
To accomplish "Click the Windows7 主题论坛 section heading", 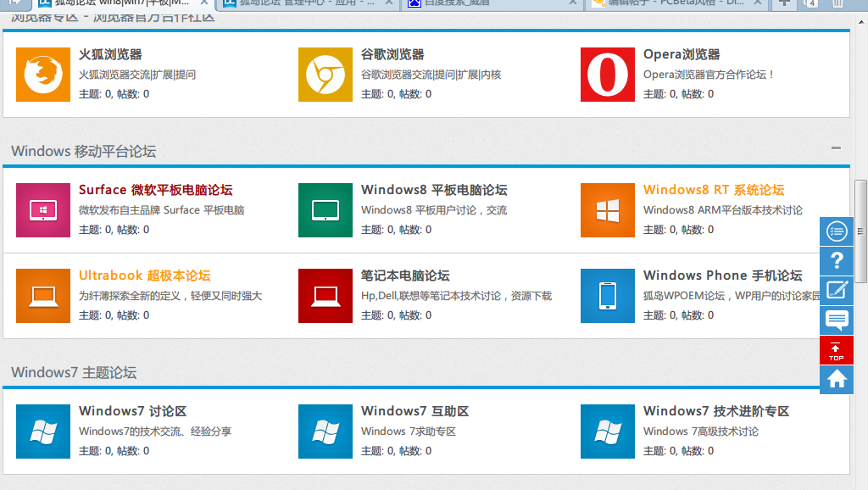I will (x=74, y=372).
